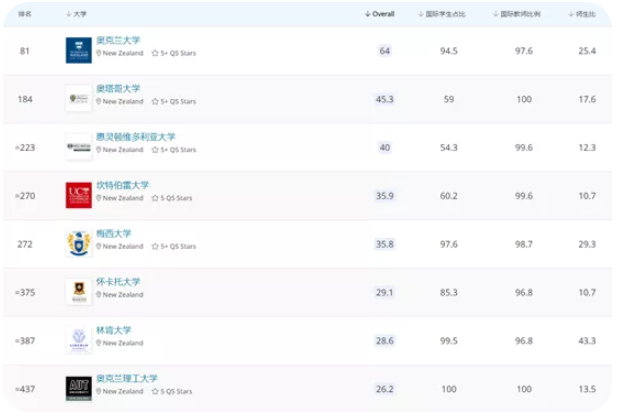The image size is (623, 414).
Task: Click the rank number 272
Action: coord(25,244)
